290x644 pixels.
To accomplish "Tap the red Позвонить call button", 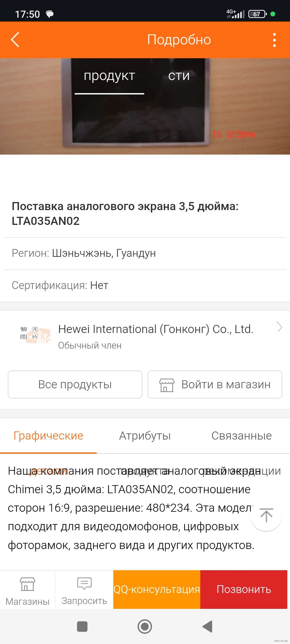I will click(x=244, y=590).
